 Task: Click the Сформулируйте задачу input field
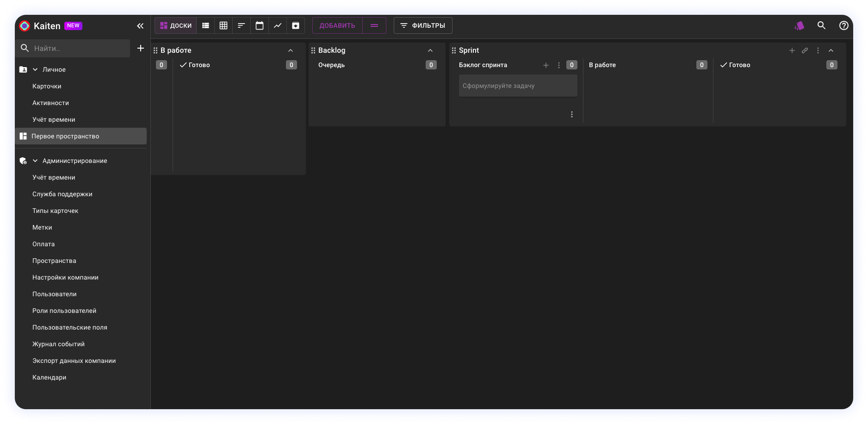click(x=518, y=86)
